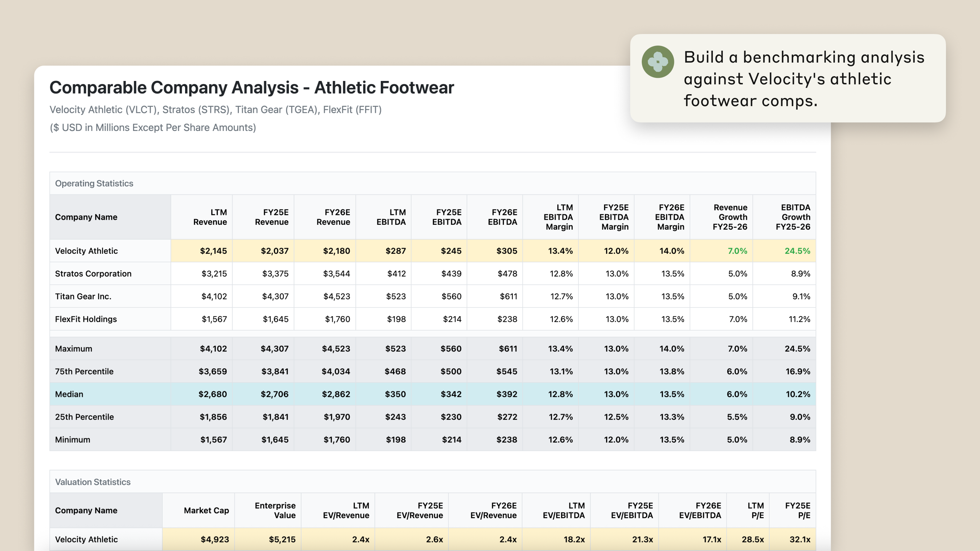The image size is (980, 551).
Task: Click the Operating Statistics section header
Action: click(x=94, y=183)
